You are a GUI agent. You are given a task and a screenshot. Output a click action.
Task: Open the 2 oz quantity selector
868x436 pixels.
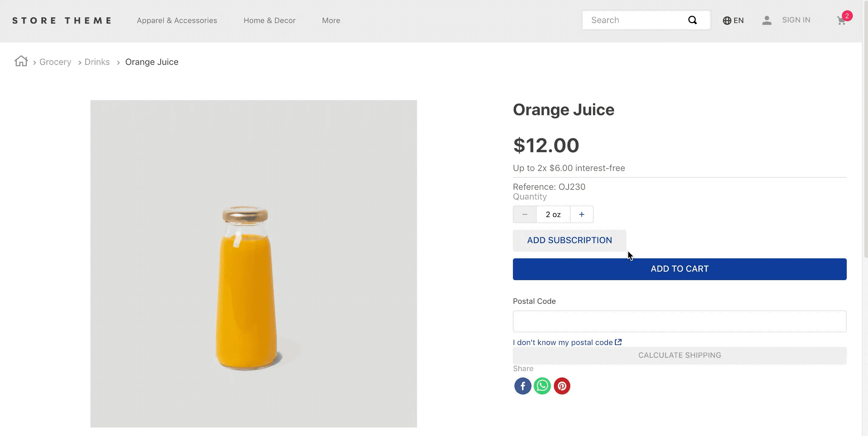(x=553, y=214)
